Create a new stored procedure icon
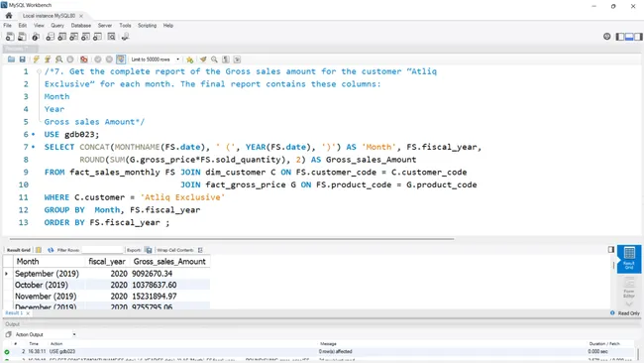Viewport: 644px width, 363px height. point(85,37)
